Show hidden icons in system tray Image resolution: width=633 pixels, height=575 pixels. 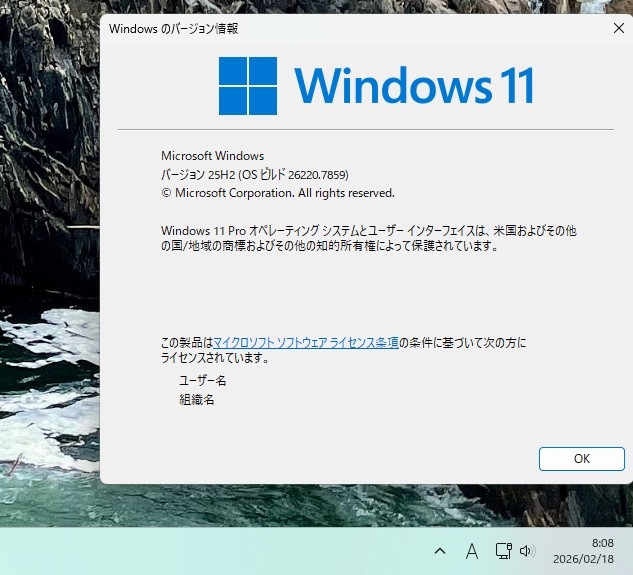click(440, 551)
